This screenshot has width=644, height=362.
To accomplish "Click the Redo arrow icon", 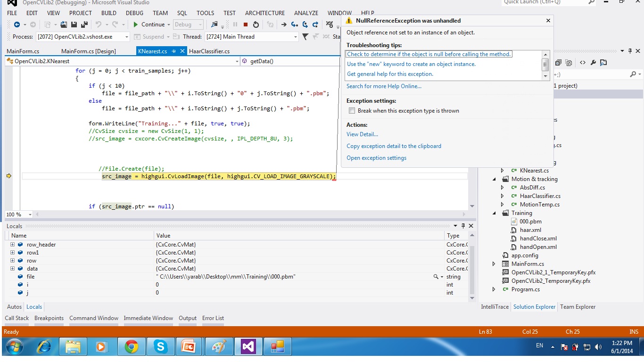I will (115, 25).
